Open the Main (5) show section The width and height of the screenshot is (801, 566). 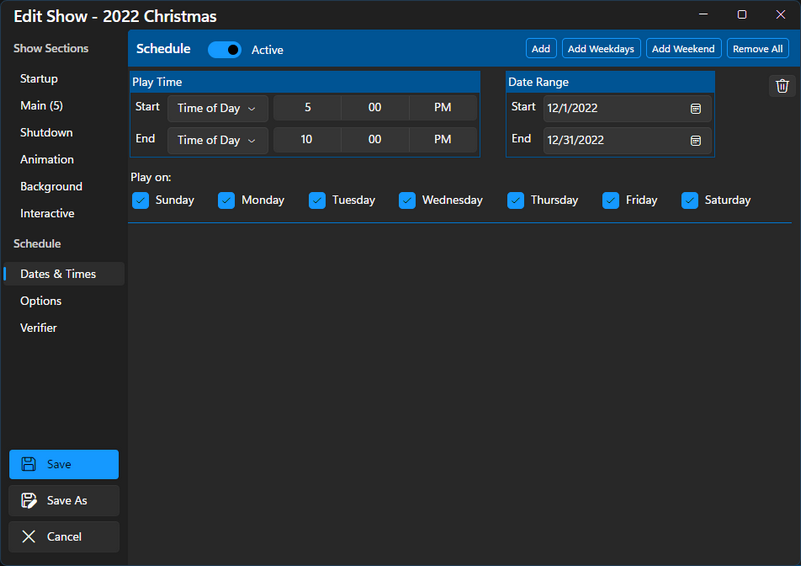(x=42, y=106)
